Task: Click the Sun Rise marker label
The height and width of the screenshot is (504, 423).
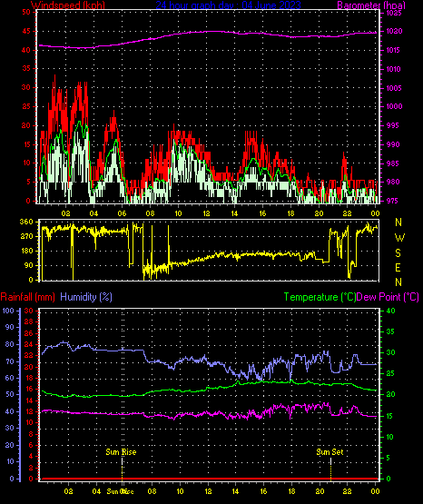Action: (x=121, y=452)
